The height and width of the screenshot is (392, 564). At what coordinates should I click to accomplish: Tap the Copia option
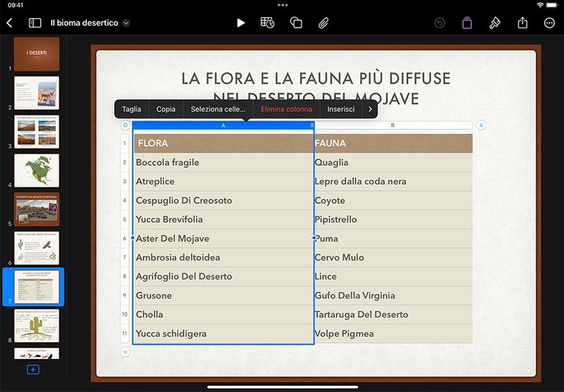[166, 109]
